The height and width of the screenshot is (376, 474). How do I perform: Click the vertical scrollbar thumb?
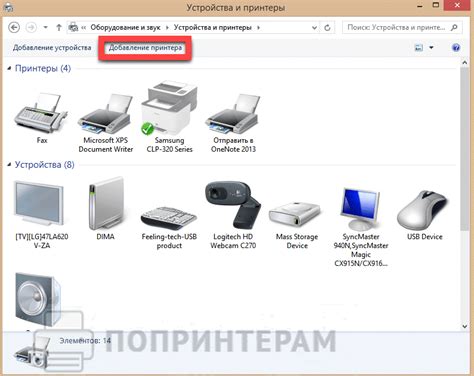click(x=465, y=148)
